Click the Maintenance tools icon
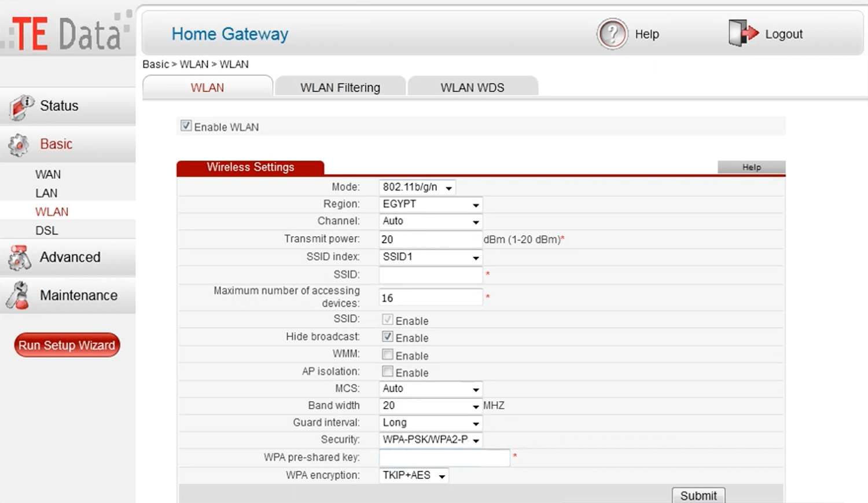868x503 pixels. click(18, 295)
